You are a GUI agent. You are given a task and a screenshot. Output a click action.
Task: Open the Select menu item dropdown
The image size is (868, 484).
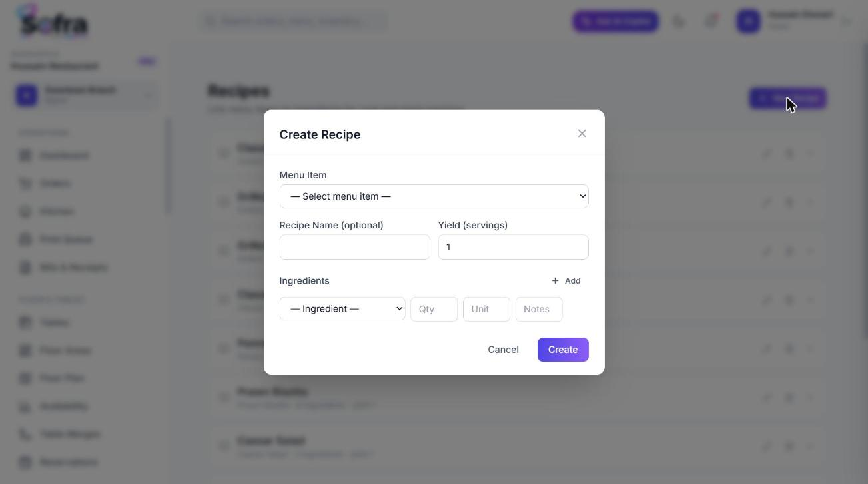(434, 196)
